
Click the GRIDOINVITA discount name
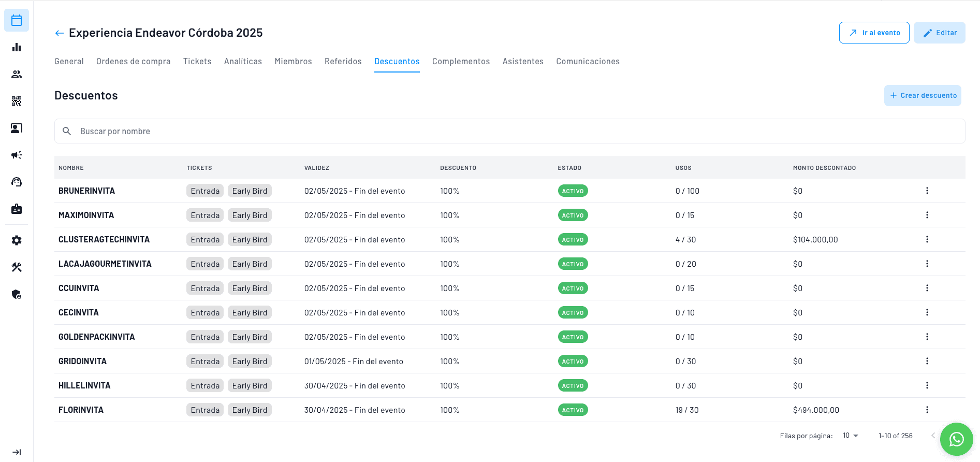tap(82, 361)
